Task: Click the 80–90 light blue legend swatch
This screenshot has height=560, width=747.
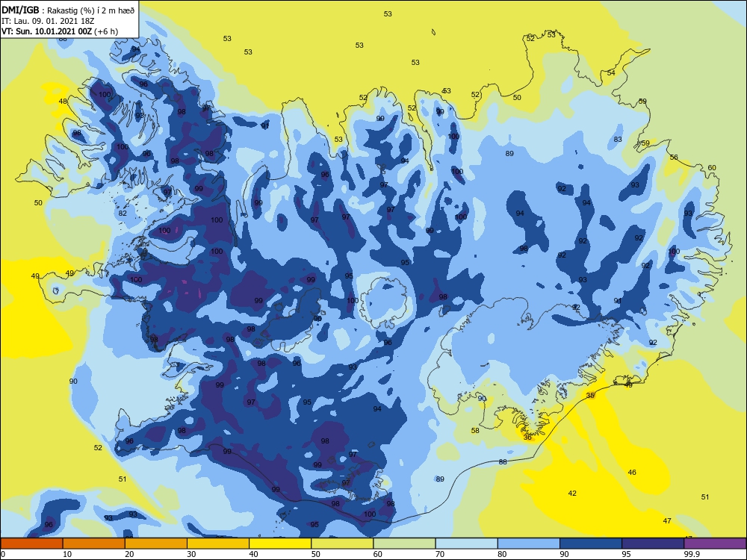Action: (528, 544)
